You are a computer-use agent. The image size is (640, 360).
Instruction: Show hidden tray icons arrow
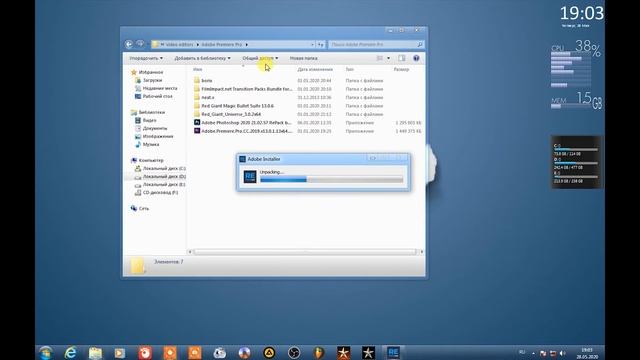pyautogui.click(x=533, y=353)
